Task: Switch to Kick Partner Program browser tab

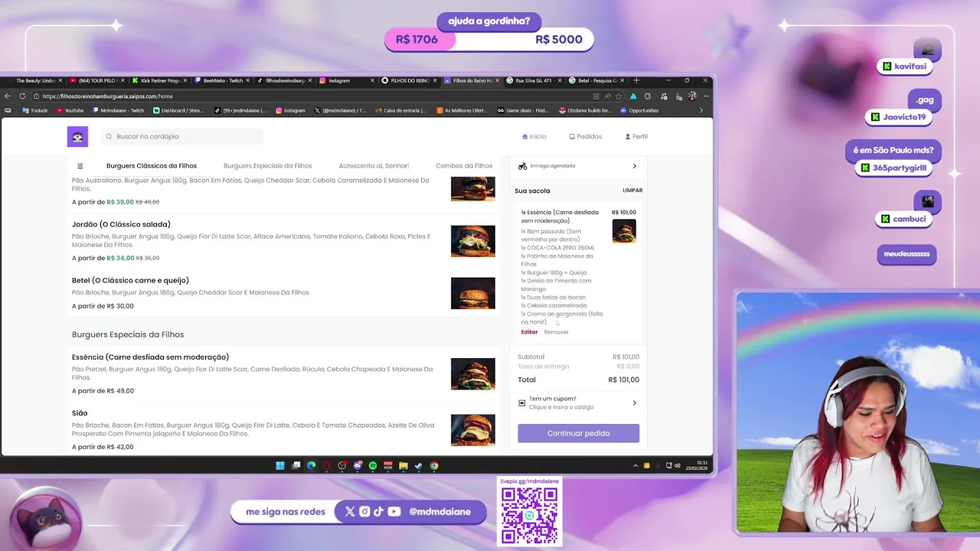Action: point(159,80)
